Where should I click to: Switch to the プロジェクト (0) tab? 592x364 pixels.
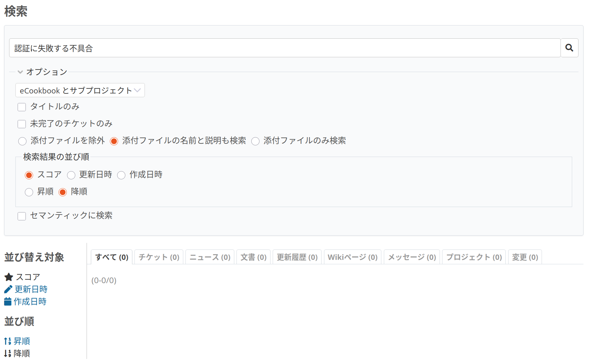pos(474,257)
